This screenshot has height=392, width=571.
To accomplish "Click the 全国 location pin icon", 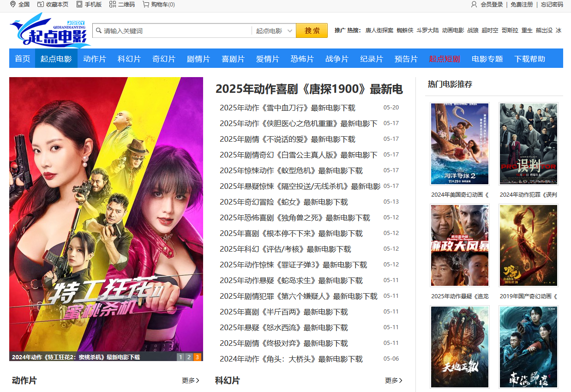I will [x=13, y=4].
